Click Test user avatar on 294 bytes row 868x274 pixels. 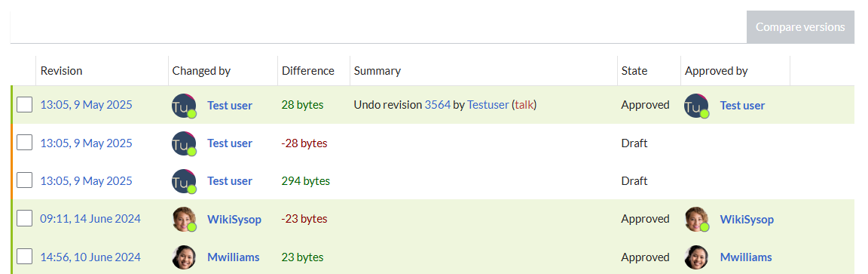click(184, 181)
